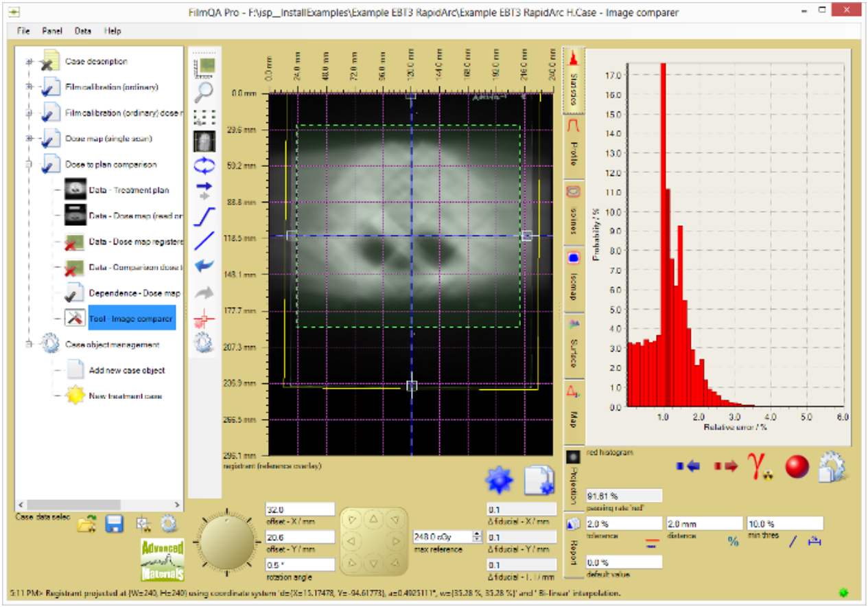
Task: Click the min thres 10.0 % field
Action: 784,523
